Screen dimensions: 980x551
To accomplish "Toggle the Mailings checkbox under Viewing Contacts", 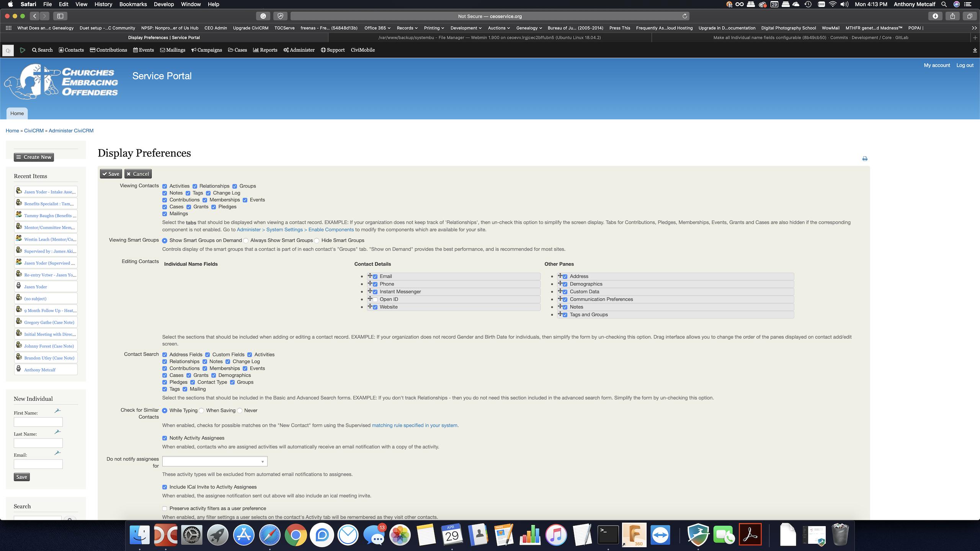I will pyautogui.click(x=165, y=213).
